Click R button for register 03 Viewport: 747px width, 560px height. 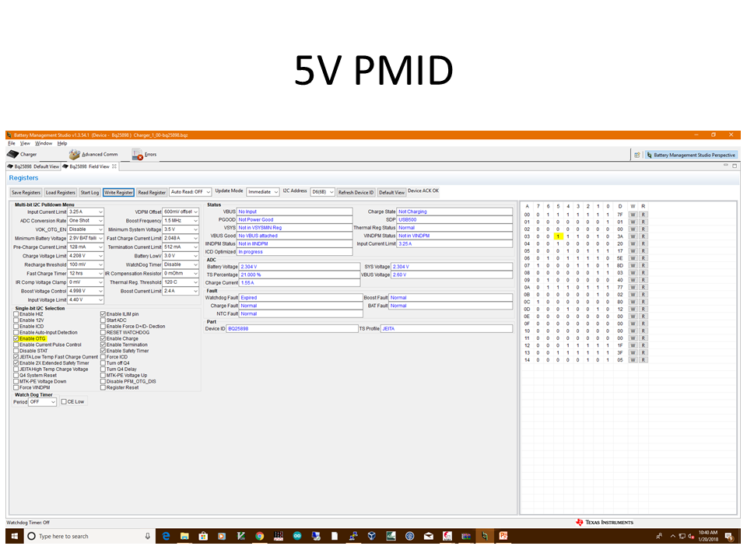coord(644,236)
